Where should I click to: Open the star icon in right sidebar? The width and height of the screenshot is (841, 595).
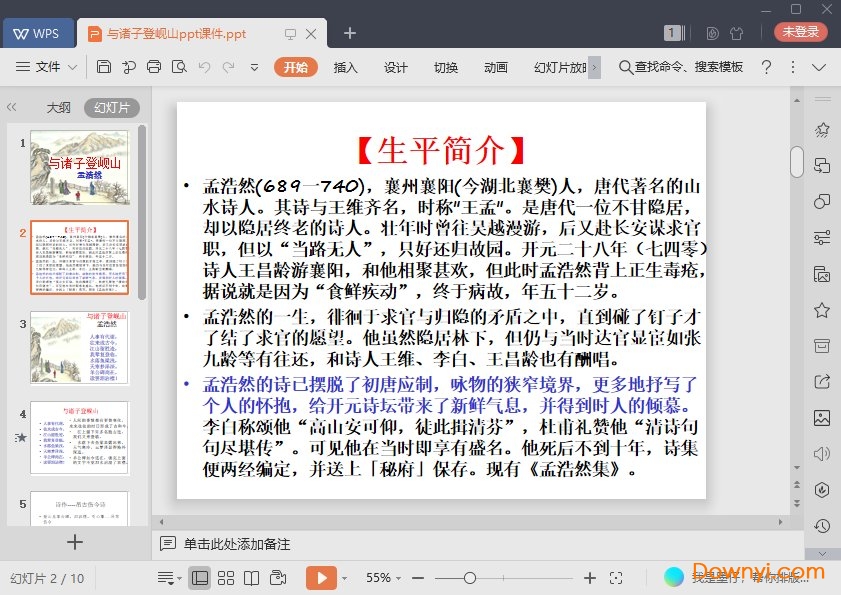click(822, 310)
